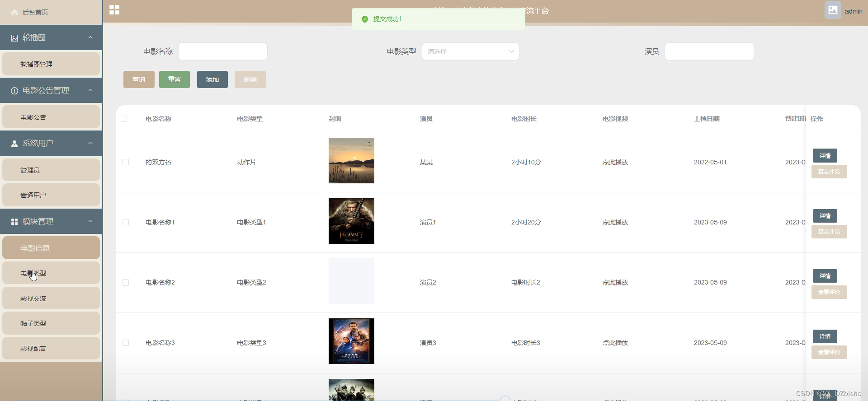Click 查看评论 button for row 电影名称3
This screenshot has height=401, width=868.
[829, 352]
